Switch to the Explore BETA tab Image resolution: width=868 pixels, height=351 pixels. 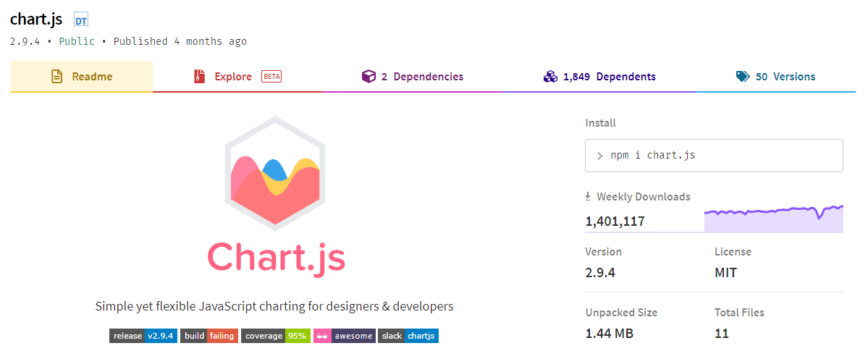[x=237, y=77]
